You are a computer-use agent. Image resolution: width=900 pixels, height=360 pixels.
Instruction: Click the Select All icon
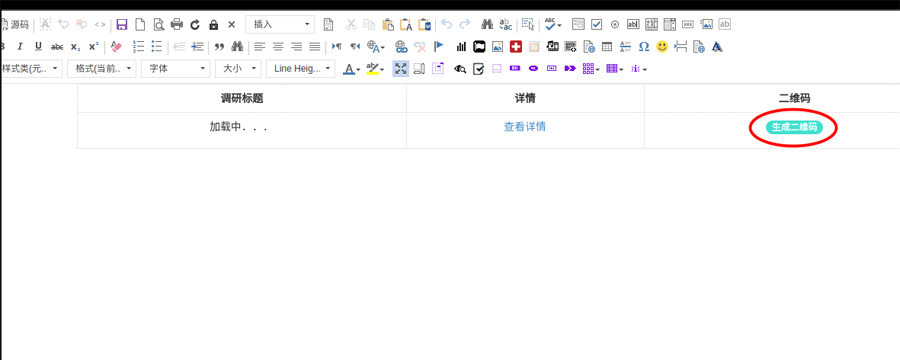528,25
